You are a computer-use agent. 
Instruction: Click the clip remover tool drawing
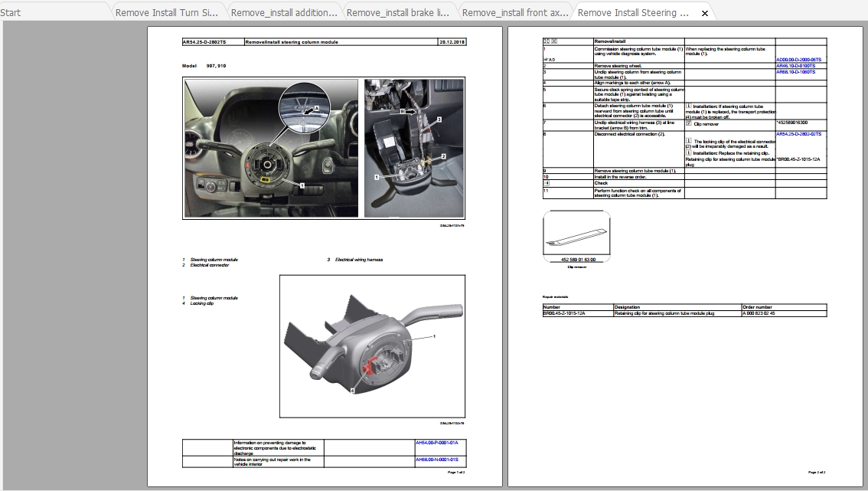[576, 234]
